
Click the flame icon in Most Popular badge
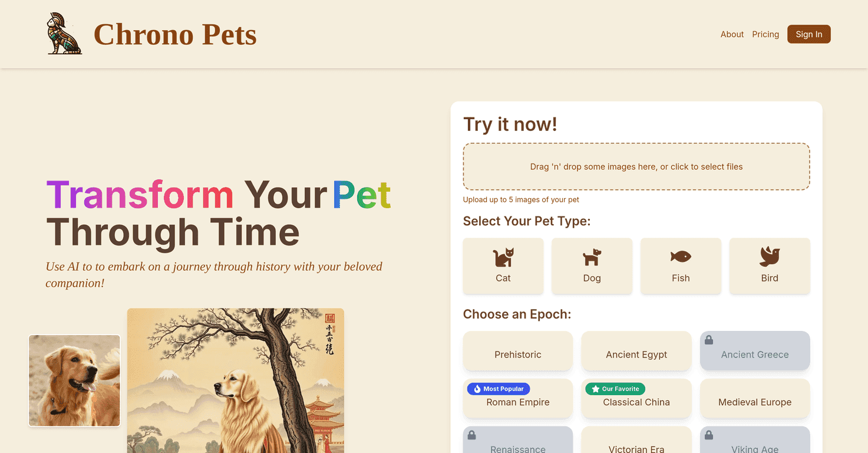(477, 389)
